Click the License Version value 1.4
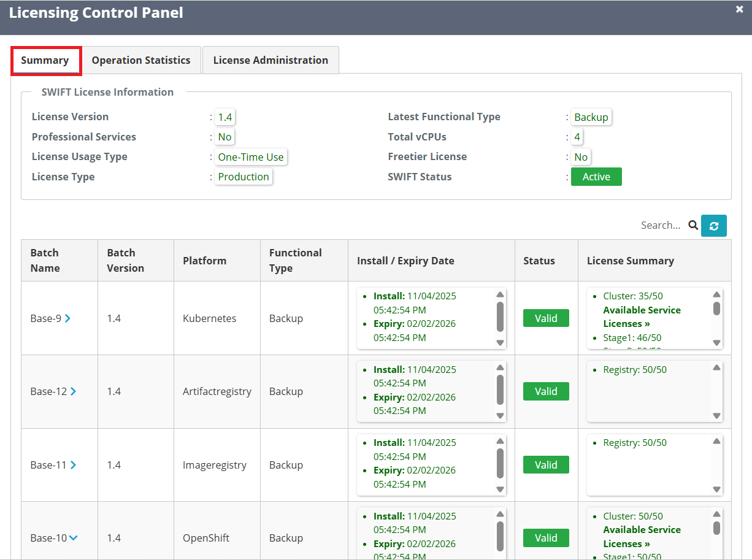Viewport: 752px width, 560px height. [x=225, y=117]
